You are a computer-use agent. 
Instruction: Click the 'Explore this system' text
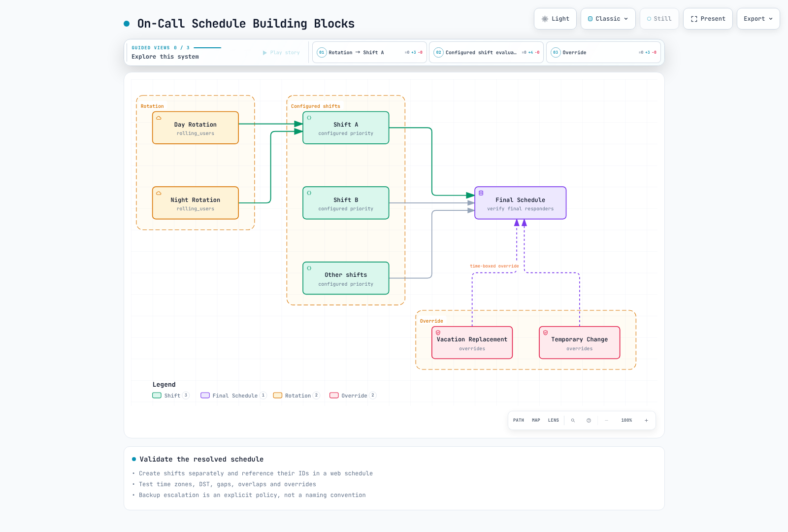pyautogui.click(x=165, y=57)
